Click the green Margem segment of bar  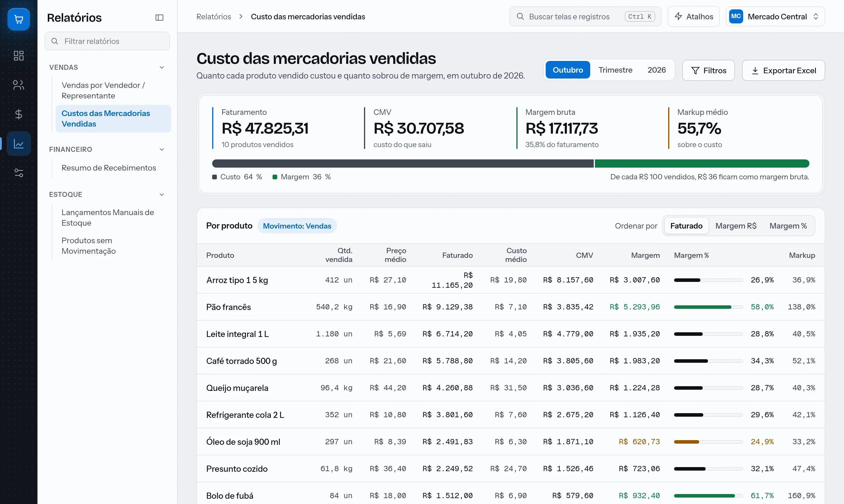point(702,164)
